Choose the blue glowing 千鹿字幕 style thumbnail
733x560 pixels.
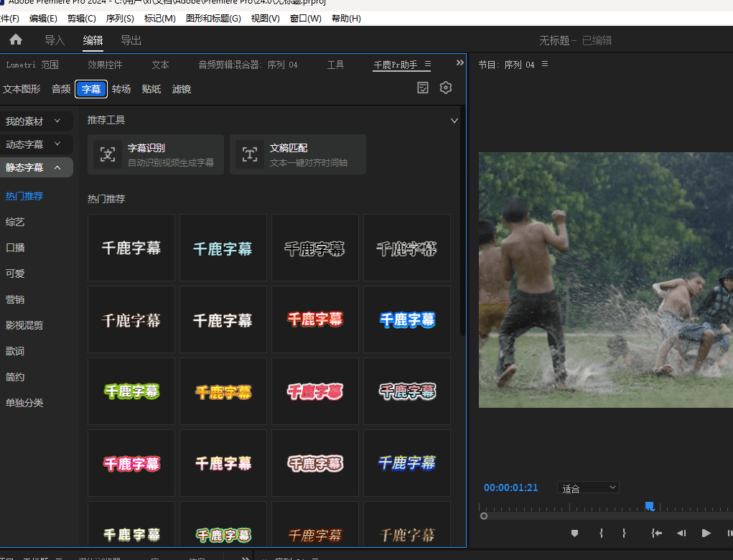tap(407, 319)
